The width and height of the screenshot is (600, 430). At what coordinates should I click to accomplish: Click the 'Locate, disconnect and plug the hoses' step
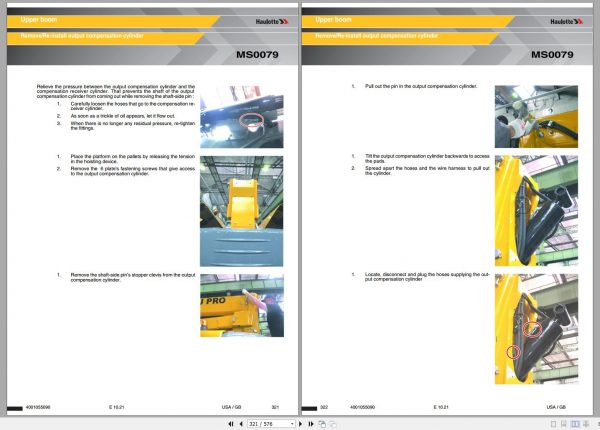427,277
